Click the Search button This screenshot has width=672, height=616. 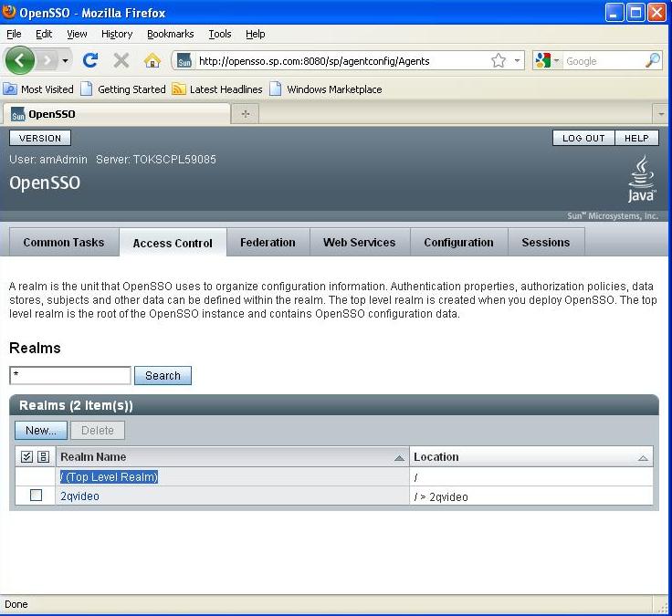pos(163,376)
